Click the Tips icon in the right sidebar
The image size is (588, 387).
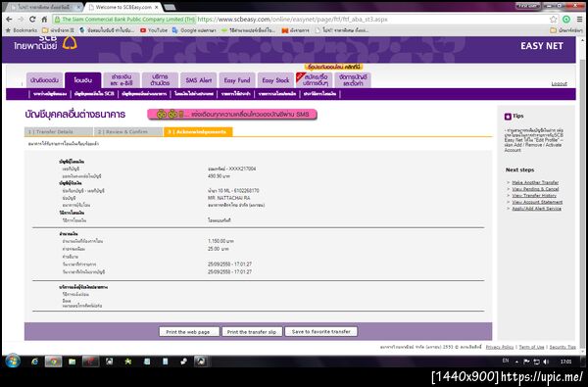(x=508, y=117)
